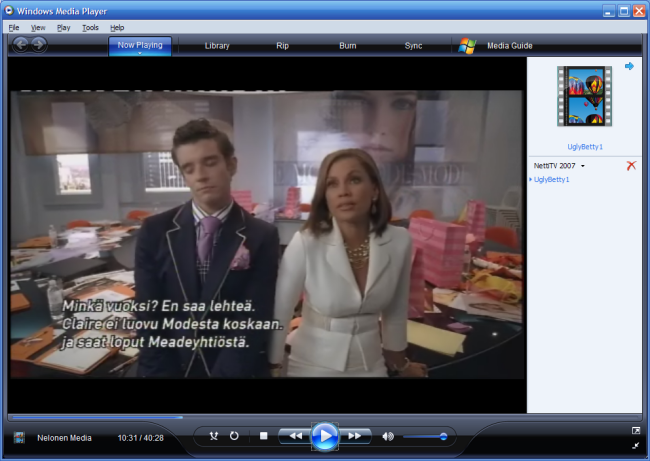The width and height of the screenshot is (650, 461).
Task: Open the File menu
Action: point(14,27)
